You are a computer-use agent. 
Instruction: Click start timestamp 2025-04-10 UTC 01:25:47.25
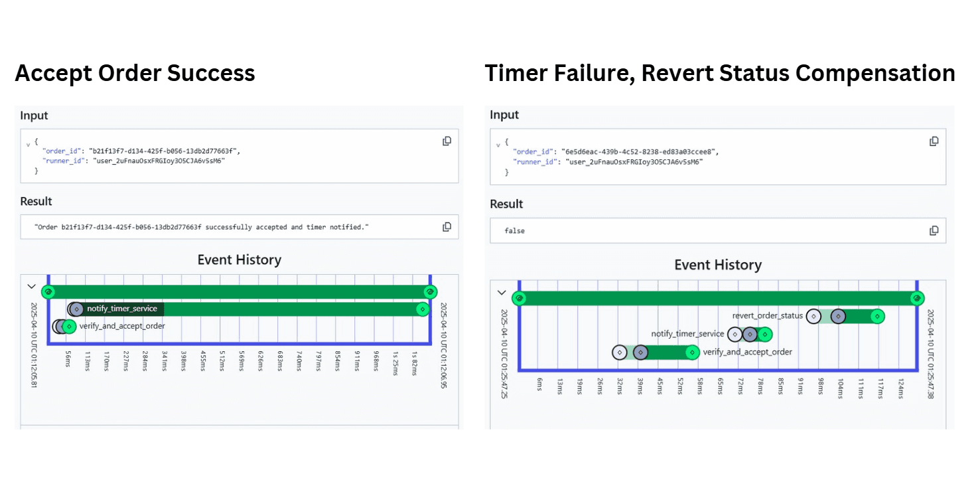tap(506, 354)
